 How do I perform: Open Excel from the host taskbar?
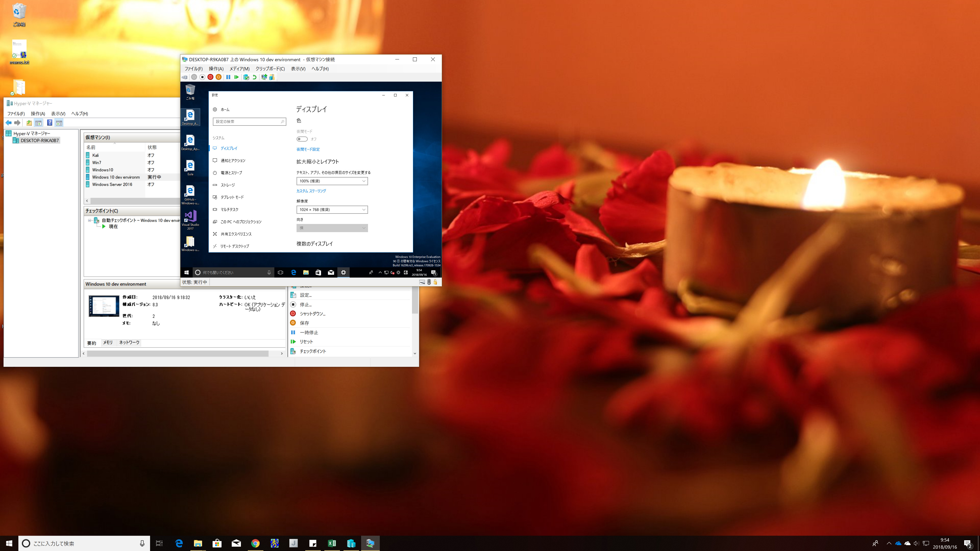(332, 543)
